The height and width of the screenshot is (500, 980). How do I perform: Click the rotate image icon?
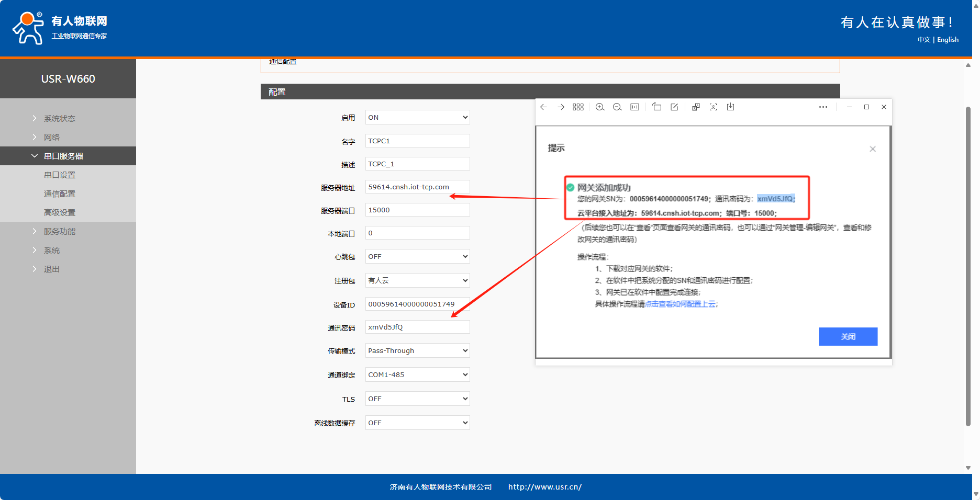coord(656,107)
